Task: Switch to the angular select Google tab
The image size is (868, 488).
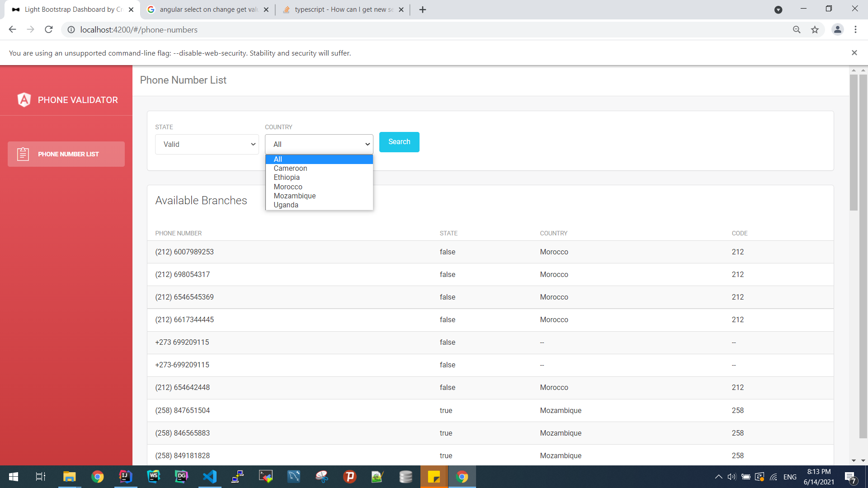Action: tap(208, 9)
